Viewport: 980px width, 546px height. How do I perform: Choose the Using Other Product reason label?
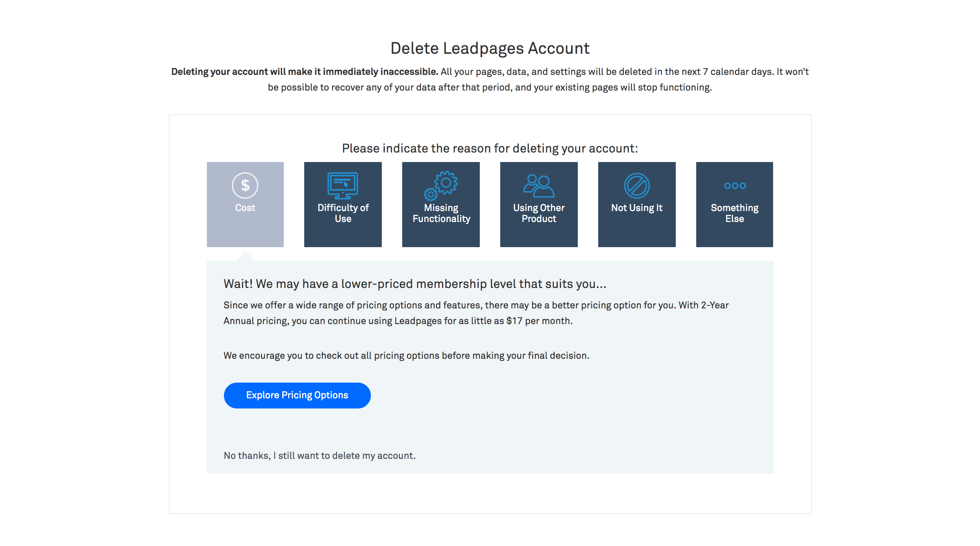(x=539, y=213)
